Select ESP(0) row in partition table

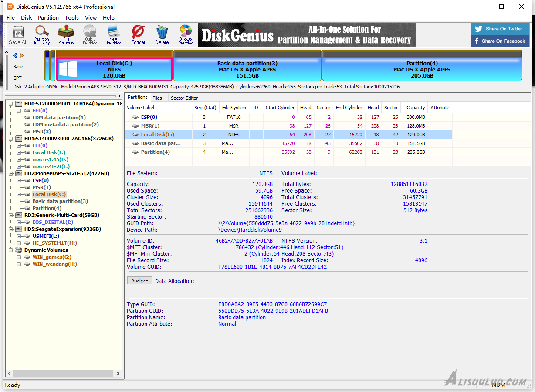(289, 117)
